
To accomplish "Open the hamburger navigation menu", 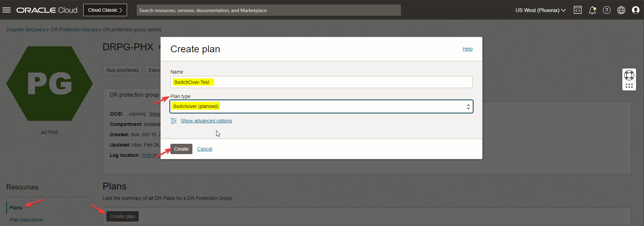I will [7, 10].
